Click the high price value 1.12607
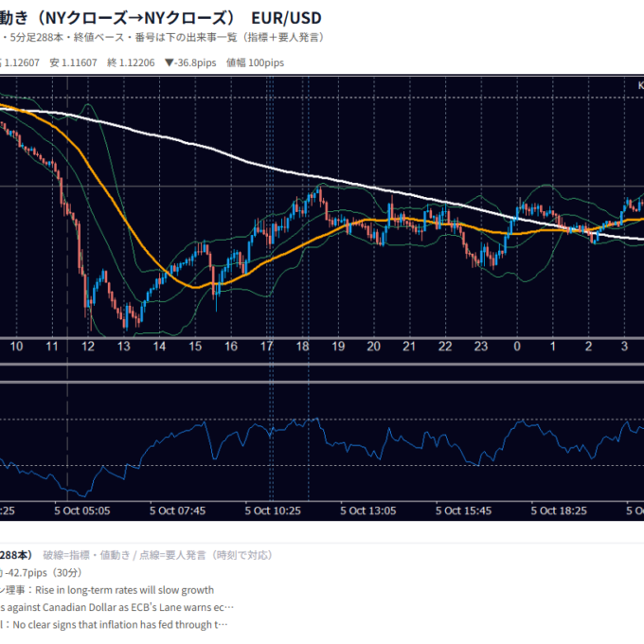This screenshot has height=644, width=644. (x=20, y=63)
